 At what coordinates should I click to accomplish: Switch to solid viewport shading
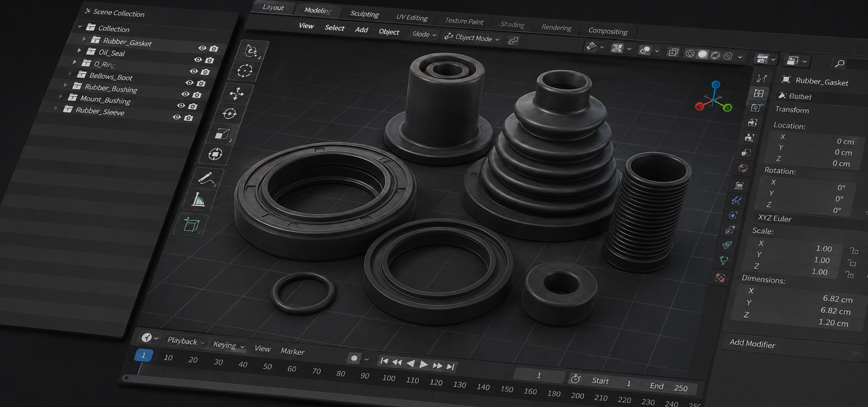(x=703, y=55)
